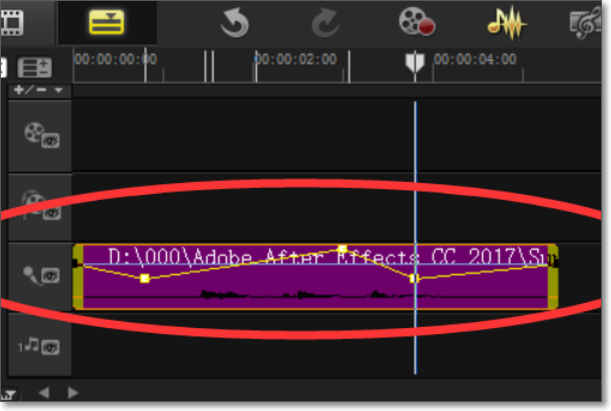The width and height of the screenshot is (611, 411).
Task: Open the Track Manager icon
Action: point(34,67)
